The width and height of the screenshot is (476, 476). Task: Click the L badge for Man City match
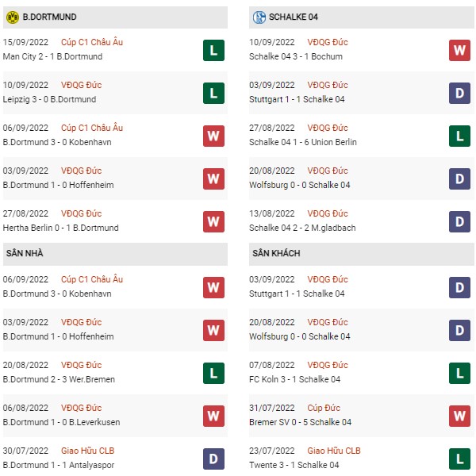pyautogui.click(x=213, y=51)
